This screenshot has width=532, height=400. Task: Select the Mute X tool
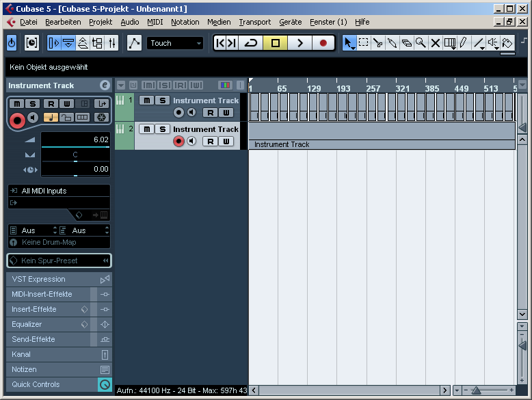(436, 43)
